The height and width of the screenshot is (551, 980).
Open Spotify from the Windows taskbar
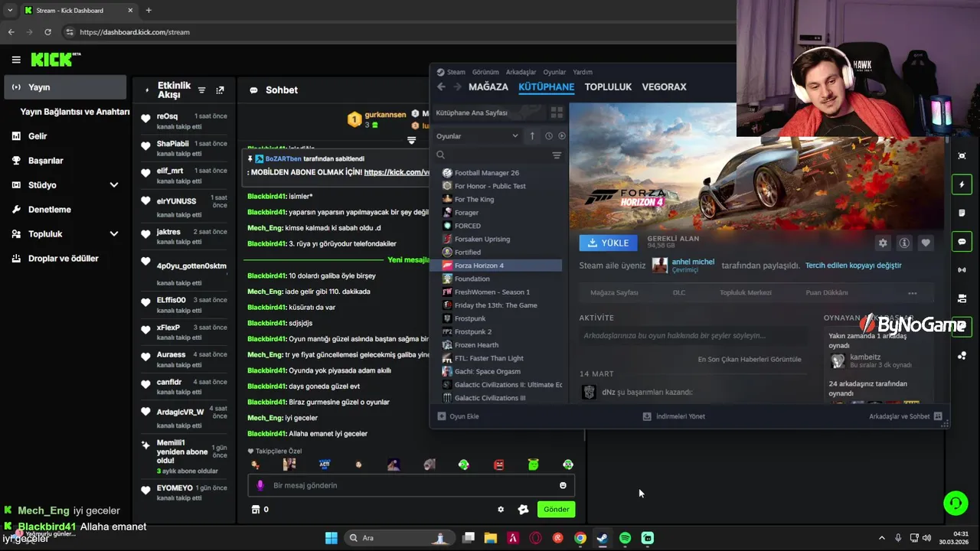click(x=625, y=538)
